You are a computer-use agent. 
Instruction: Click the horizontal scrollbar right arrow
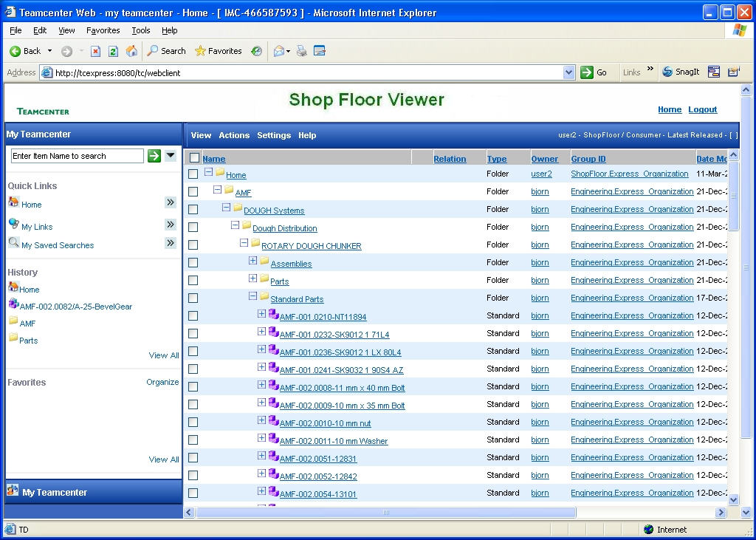coord(721,512)
